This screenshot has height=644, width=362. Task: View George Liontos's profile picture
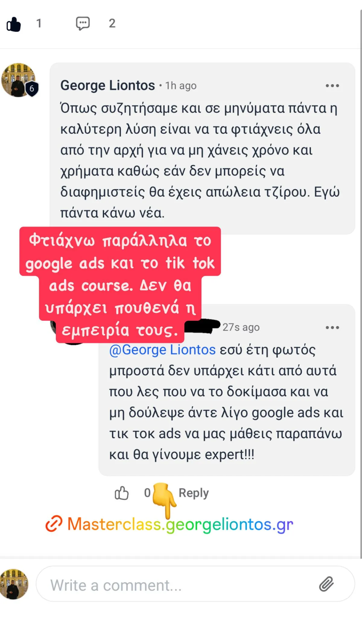pyautogui.click(x=18, y=80)
